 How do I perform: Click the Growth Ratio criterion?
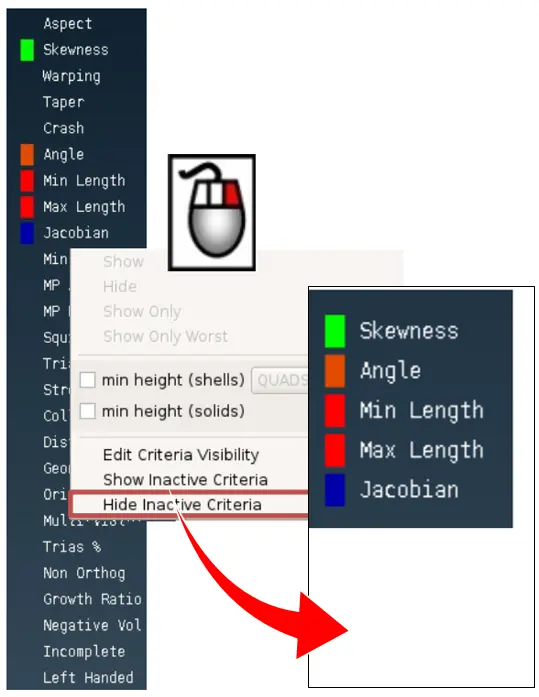(x=92, y=599)
